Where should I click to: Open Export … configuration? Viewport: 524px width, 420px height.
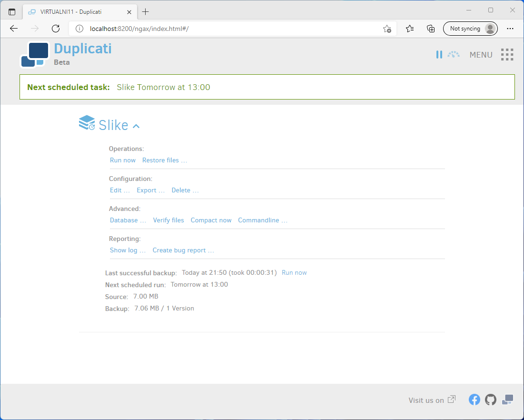[151, 190]
